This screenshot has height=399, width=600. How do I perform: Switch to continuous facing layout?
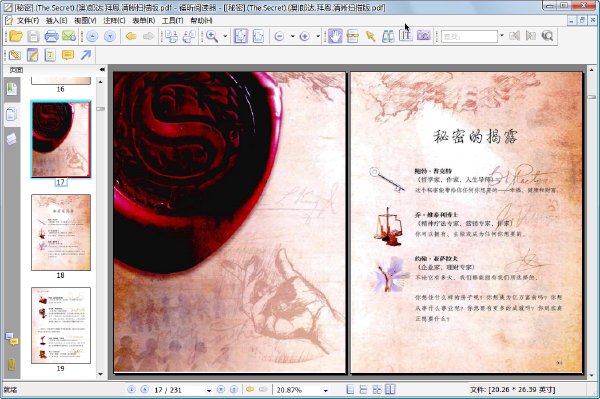click(x=377, y=389)
